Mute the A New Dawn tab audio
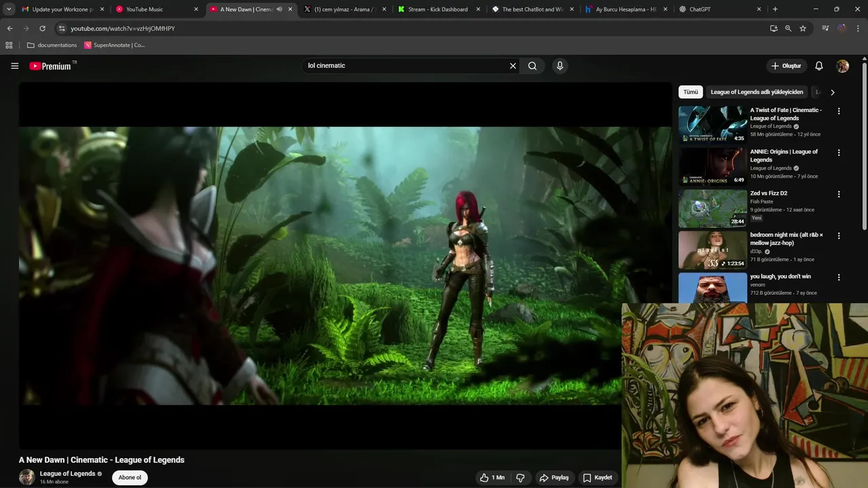The height and width of the screenshot is (488, 868). pyautogui.click(x=279, y=9)
